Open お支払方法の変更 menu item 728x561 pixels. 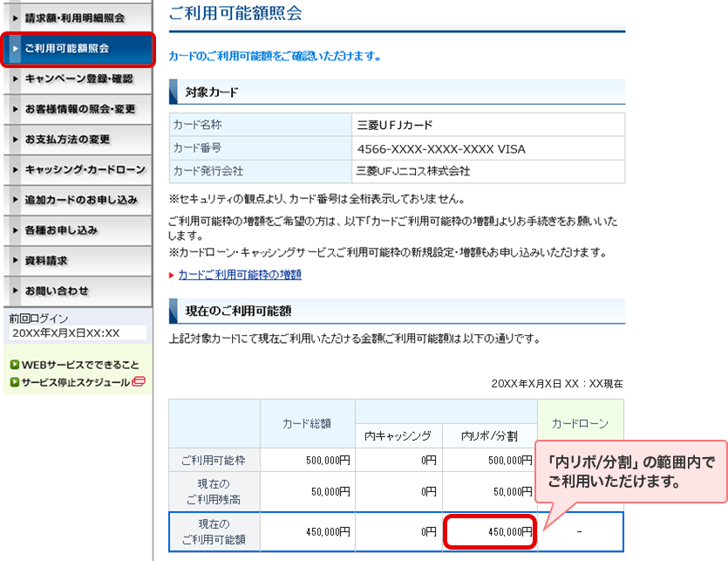68,140
